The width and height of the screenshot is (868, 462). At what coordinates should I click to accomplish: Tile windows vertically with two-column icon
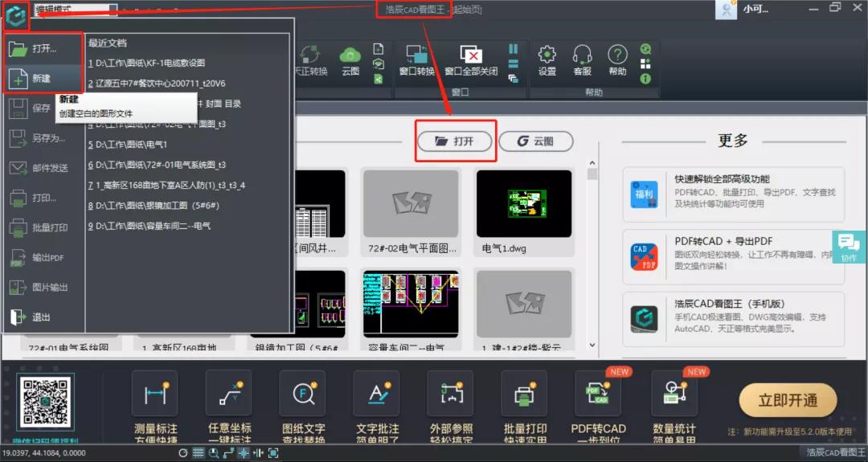point(513,49)
